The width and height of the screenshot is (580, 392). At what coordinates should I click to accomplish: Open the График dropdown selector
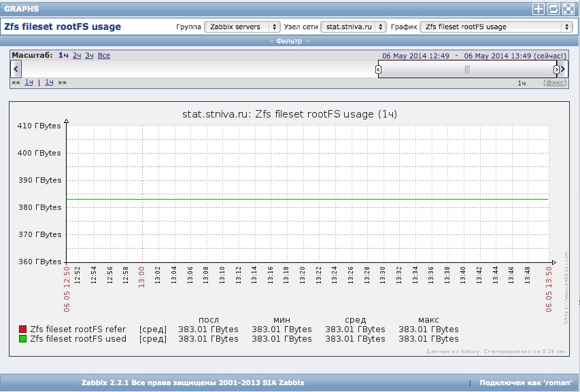point(496,26)
